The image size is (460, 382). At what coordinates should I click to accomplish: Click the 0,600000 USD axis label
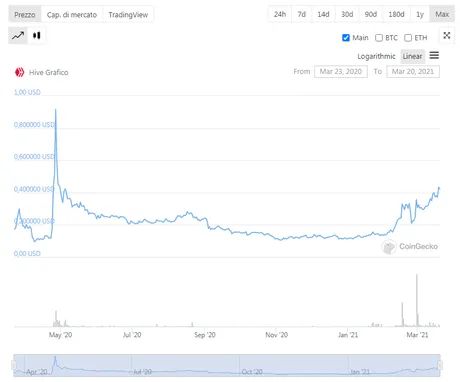(x=34, y=157)
